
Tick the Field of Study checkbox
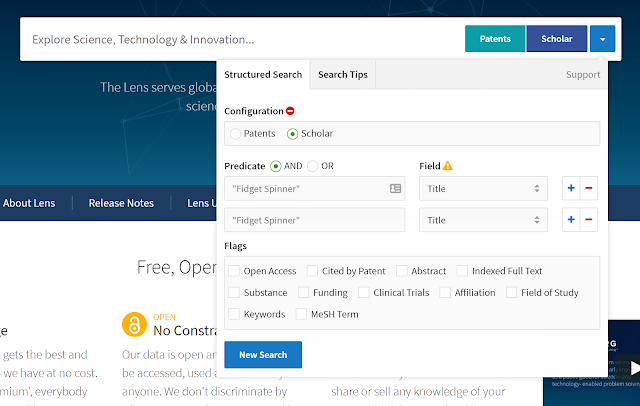511,292
